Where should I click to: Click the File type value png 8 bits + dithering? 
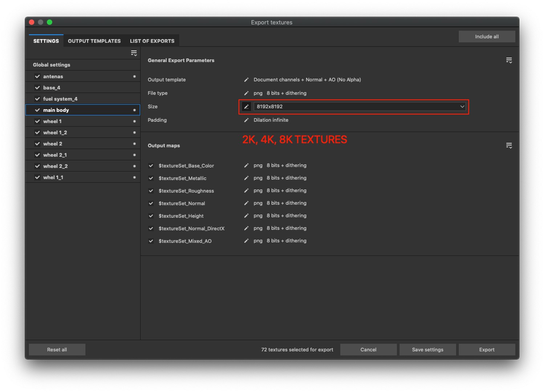point(280,93)
